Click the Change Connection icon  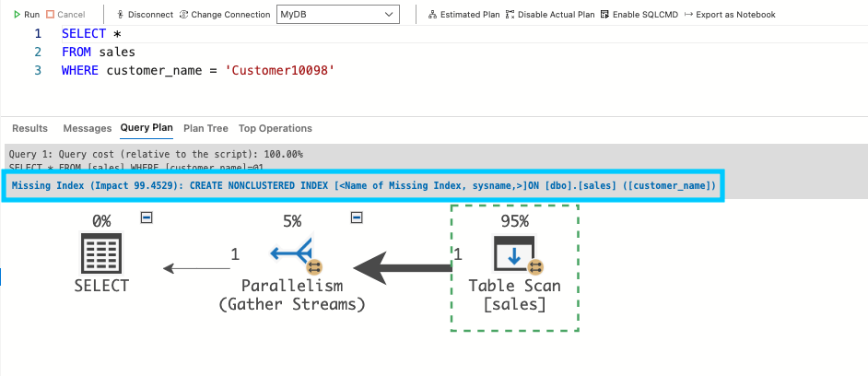(x=184, y=15)
